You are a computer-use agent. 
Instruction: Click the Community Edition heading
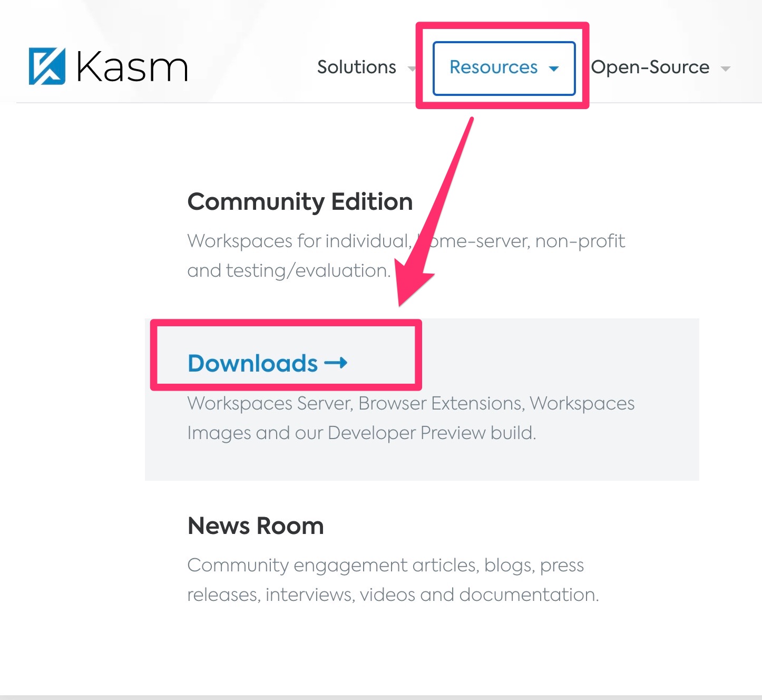point(299,201)
